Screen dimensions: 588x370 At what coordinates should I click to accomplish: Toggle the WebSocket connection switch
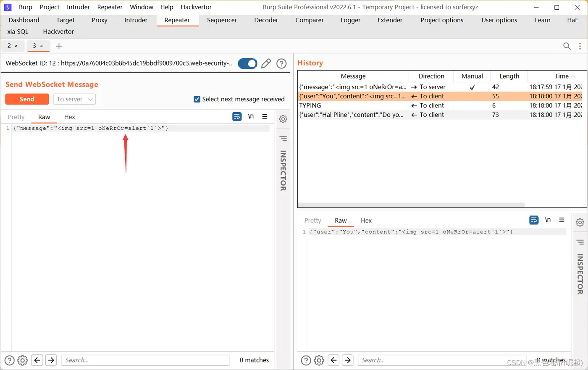[x=247, y=63]
